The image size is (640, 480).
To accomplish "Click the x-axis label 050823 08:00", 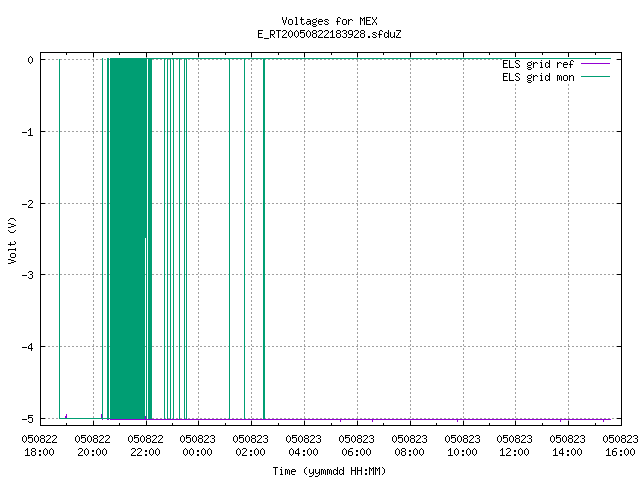I will (409, 446).
